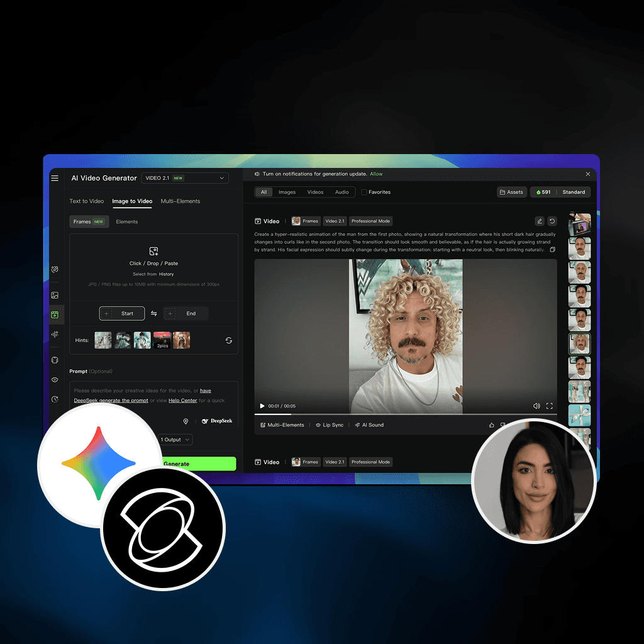
Task: Click the green flame credits icon by 591
Action: tap(538, 192)
